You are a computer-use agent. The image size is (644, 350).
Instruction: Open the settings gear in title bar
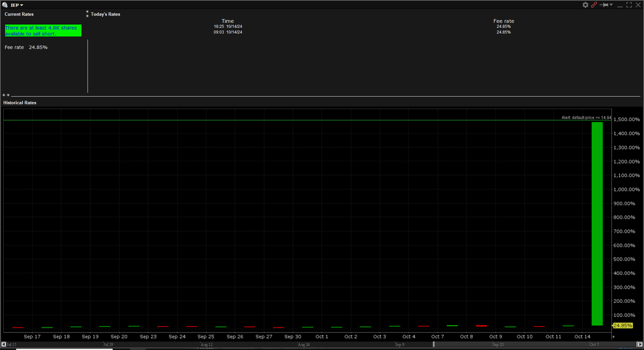coord(586,5)
